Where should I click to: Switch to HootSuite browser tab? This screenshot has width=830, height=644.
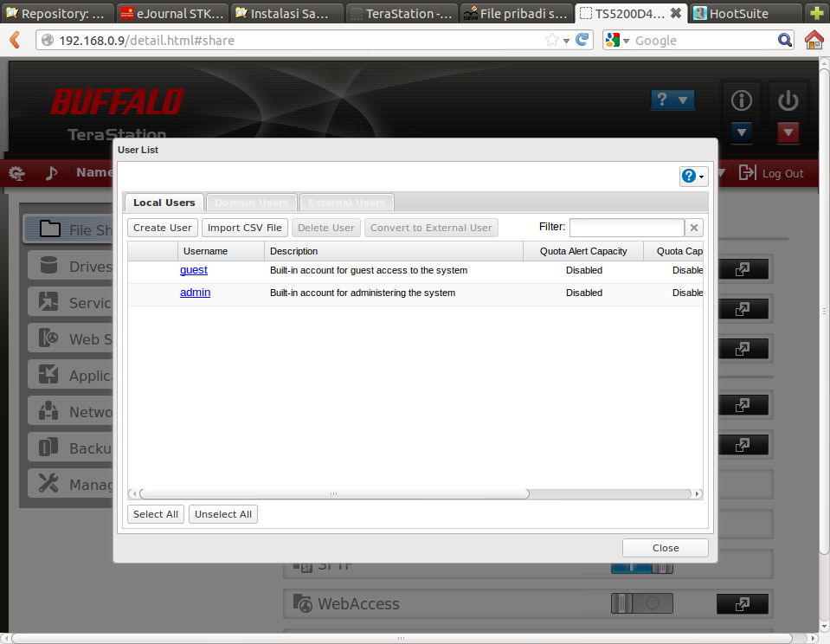click(x=743, y=13)
